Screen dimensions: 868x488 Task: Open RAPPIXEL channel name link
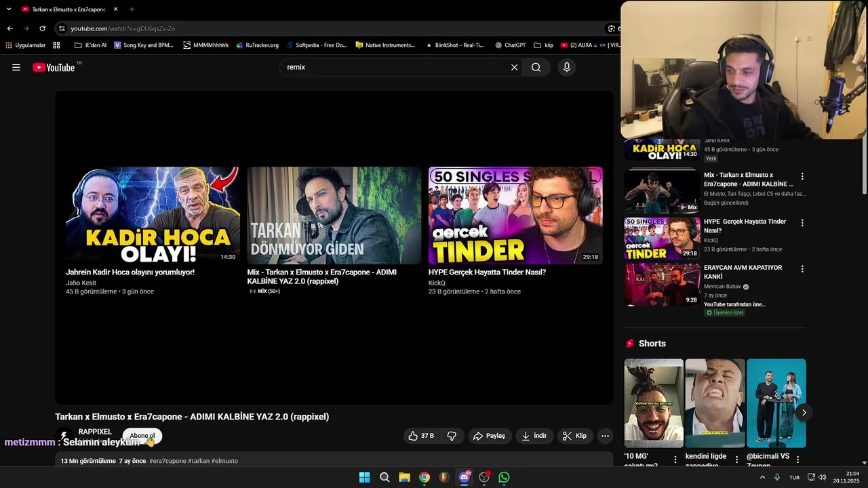95,432
